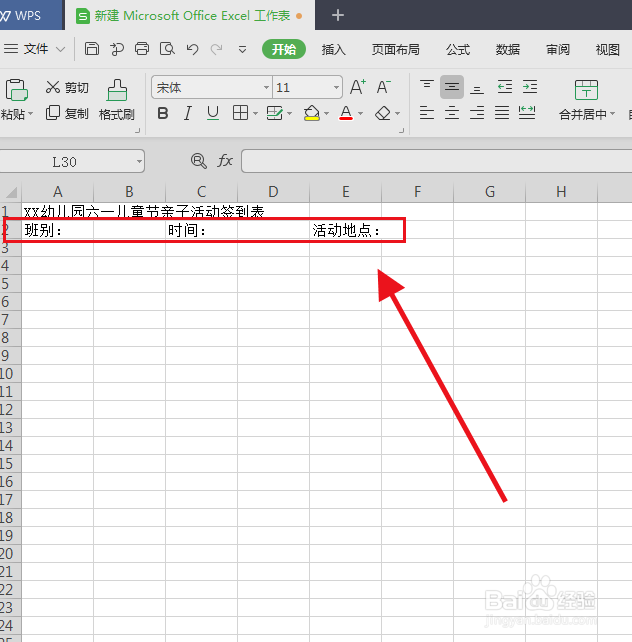Image resolution: width=632 pixels, height=642 pixels.
Task: Open the font size 11 dropdown
Action: click(336, 87)
